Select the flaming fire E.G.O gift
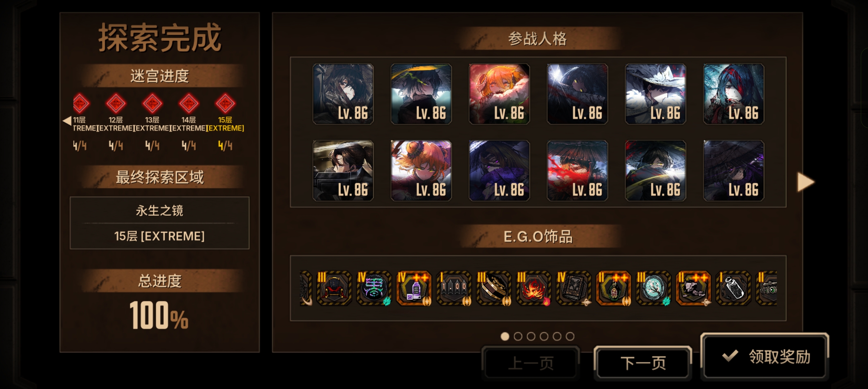Screen dimensions: 868x389 534,288
